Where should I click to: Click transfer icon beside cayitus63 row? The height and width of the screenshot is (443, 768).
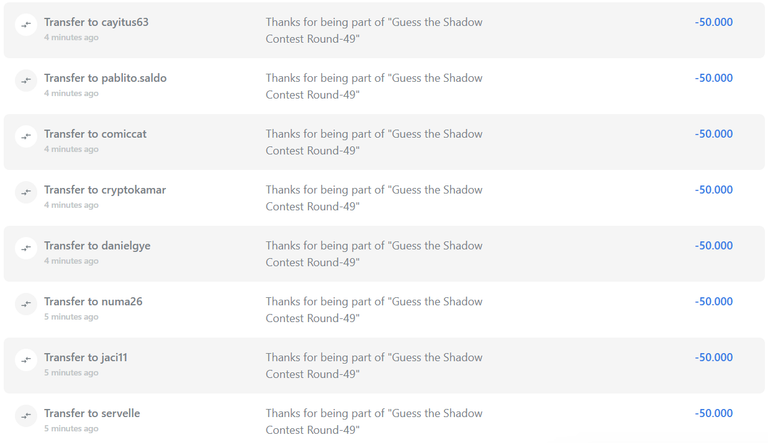(x=26, y=24)
